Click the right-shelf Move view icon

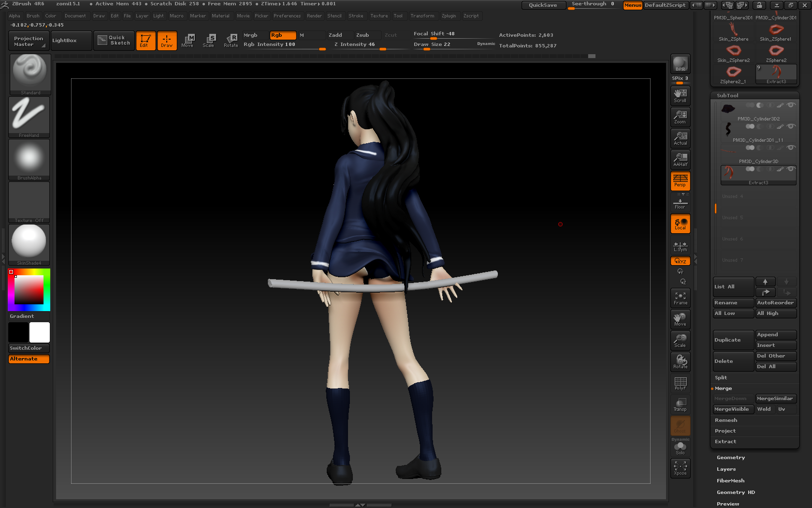click(x=680, y=319)
